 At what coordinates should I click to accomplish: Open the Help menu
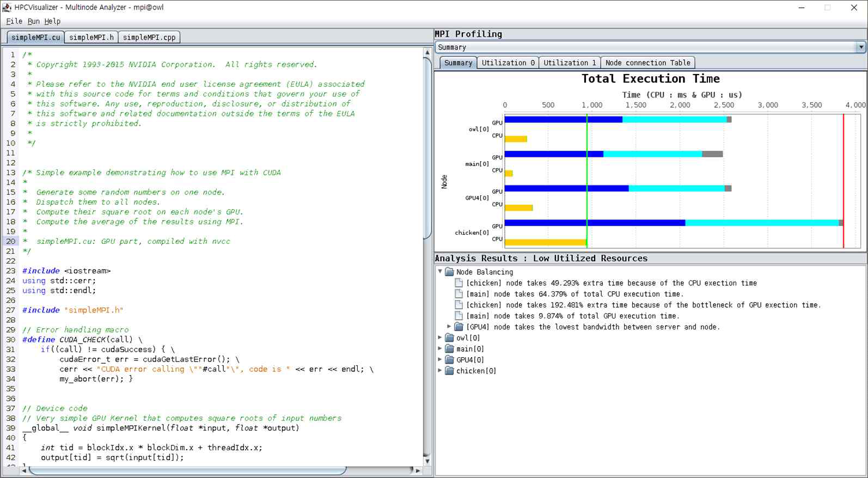tap(52, 21)
